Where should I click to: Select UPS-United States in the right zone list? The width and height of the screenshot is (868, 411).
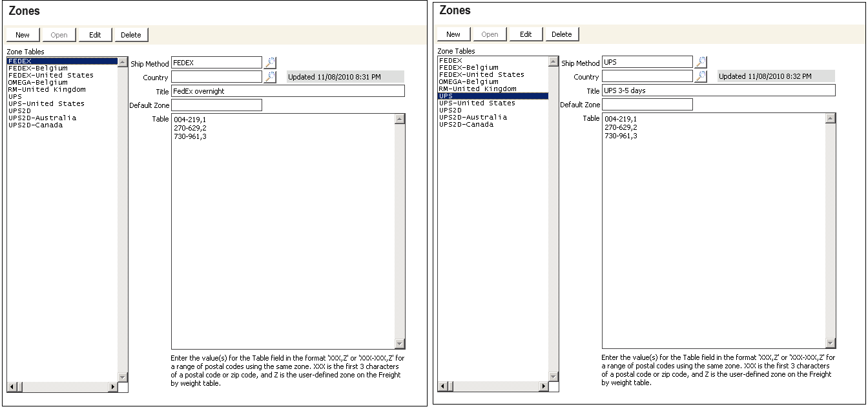pos(493,103)
